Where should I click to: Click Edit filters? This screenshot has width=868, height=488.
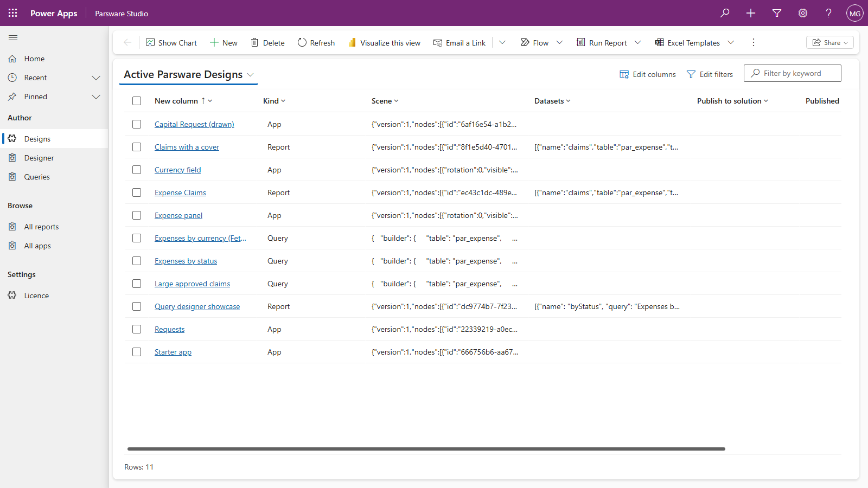coord(710,74)
